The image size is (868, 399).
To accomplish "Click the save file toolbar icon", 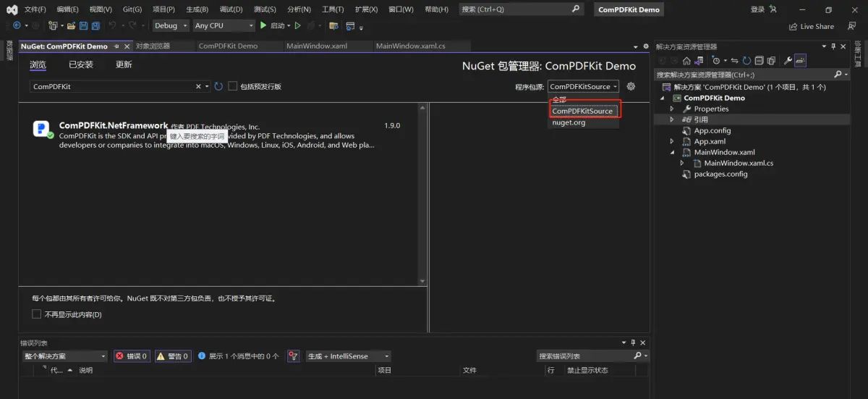I will (83, 25).
